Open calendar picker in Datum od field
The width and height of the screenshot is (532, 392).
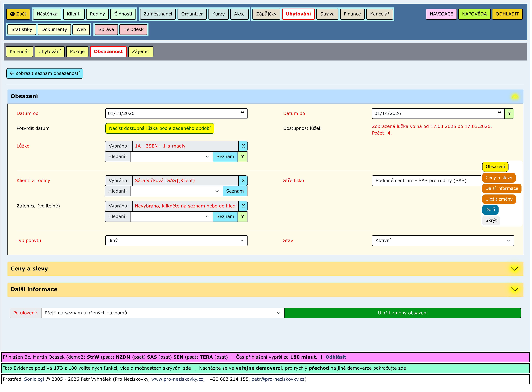[242, 114]
